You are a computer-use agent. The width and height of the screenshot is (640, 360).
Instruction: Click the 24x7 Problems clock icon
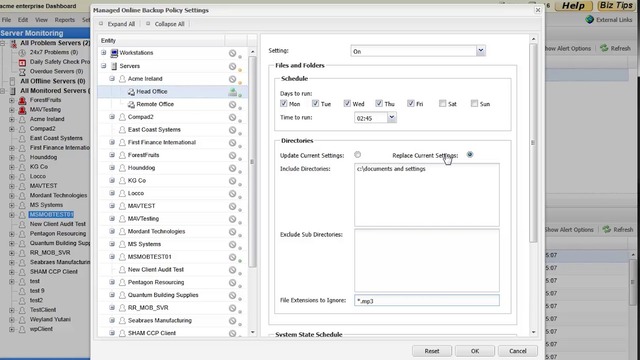(x=22, y=53)
